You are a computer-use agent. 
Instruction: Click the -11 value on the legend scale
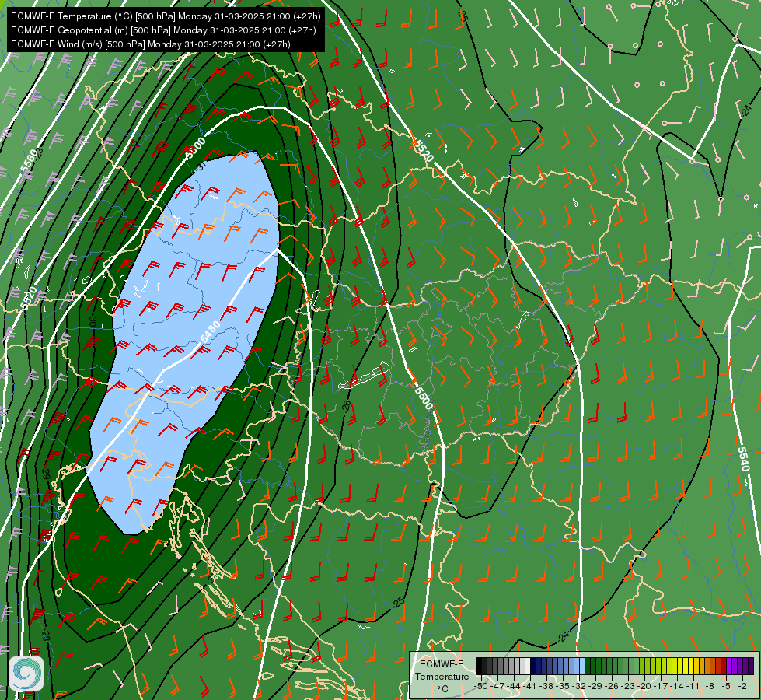click(694, 686)
